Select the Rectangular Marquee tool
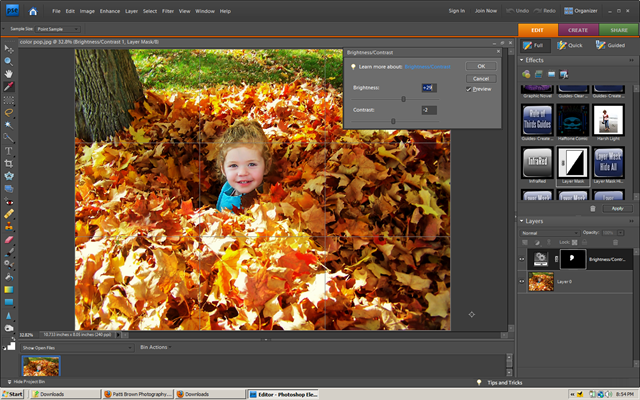Viewport: 640px width, 400px height. pyautogui.click(x=9, y=100)
